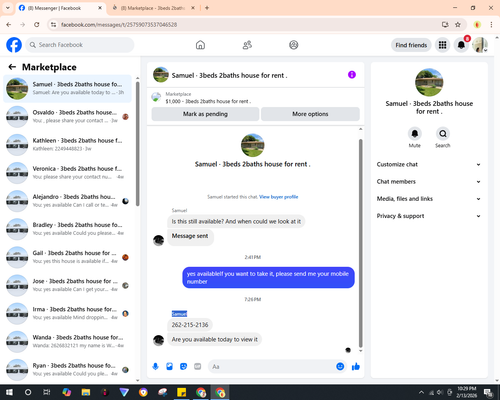
Task: Click the Find friends button
Action: tap(411, 45)
